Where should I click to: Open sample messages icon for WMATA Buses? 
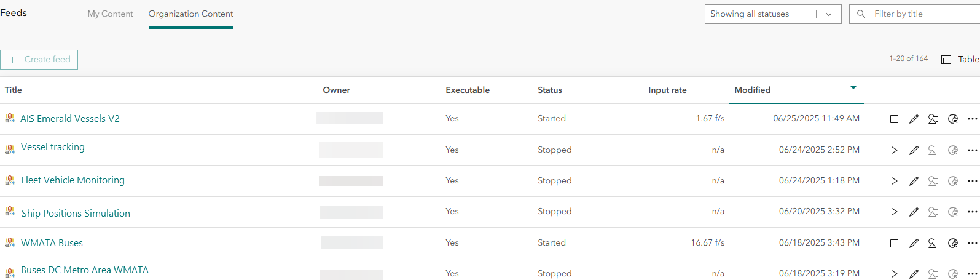pos(933,243)
